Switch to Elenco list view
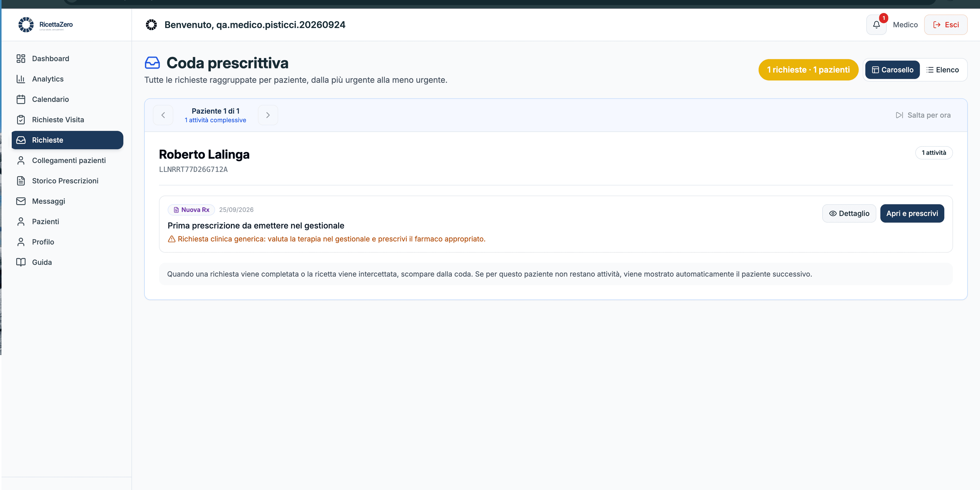 pyautogui.click(x=942, y=70)
